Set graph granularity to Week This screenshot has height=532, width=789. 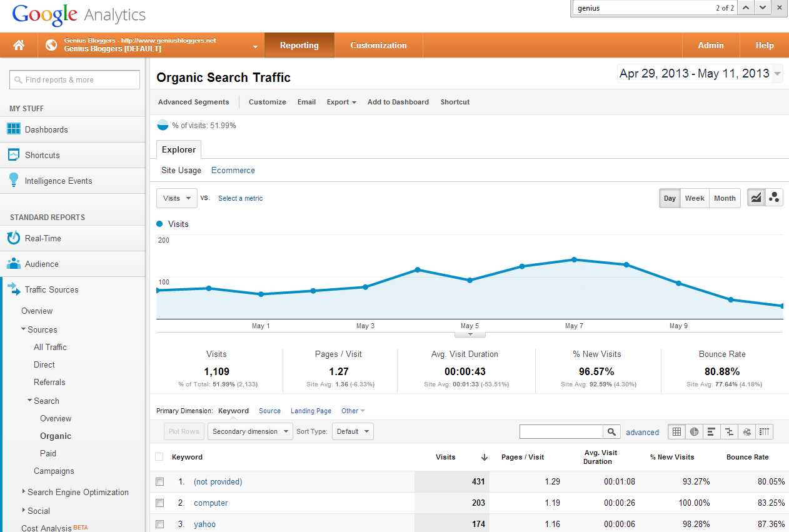pos(695,198)
